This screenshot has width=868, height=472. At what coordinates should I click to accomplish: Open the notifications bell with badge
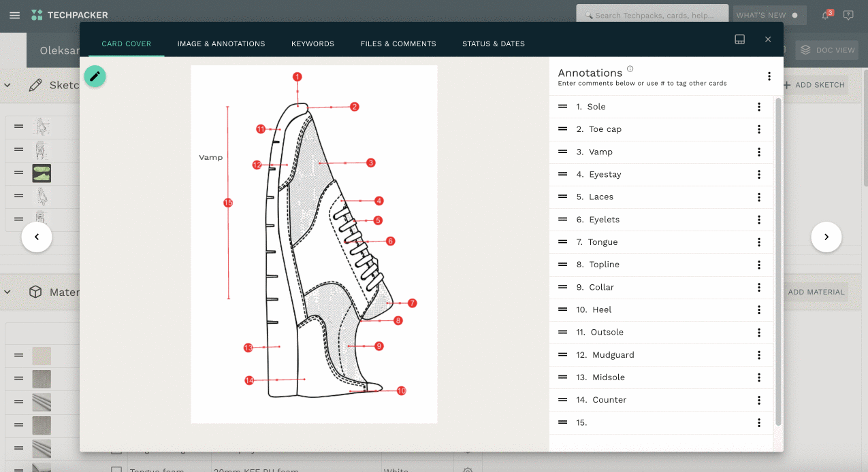tap(824, 14)
